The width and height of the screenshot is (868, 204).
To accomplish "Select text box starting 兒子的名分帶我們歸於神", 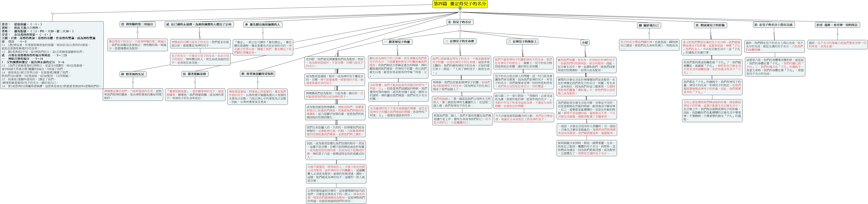I will point(649,45).
